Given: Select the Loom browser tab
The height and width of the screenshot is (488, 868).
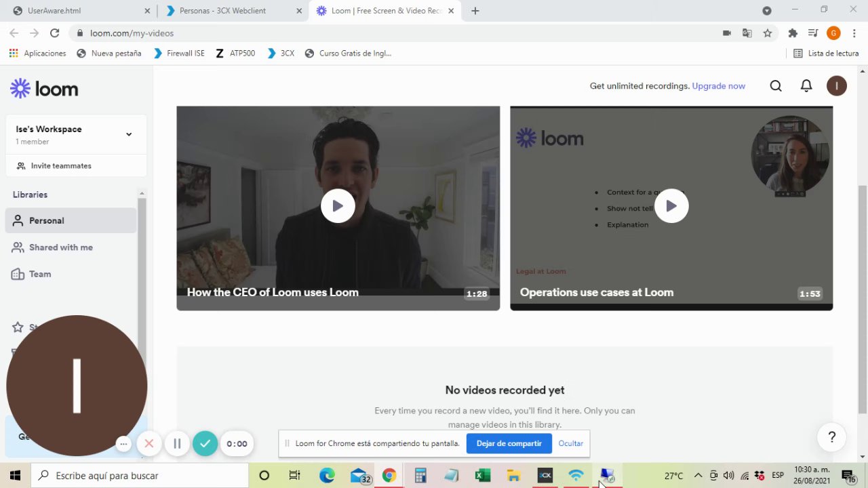Looking at the screenshot, I should 385,11.
